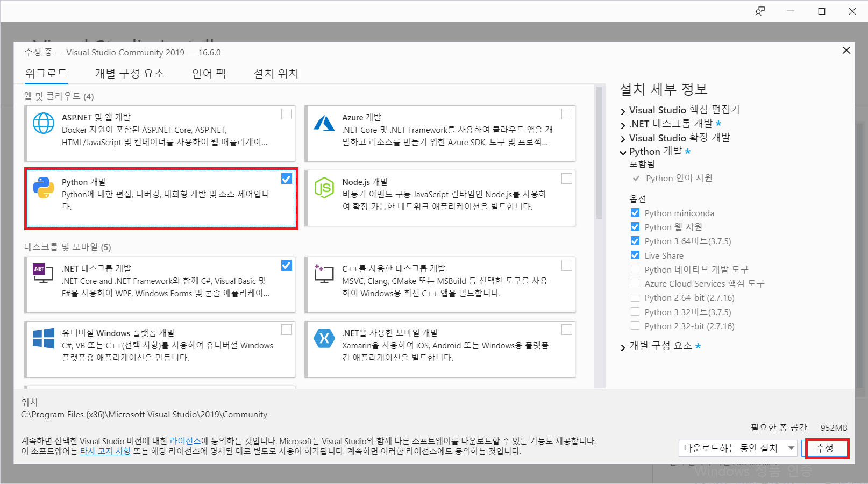The height and width of the screenshot is (484, 868).
Task: Expand .NET 데스크톱 개발 details section
Action: tap(623, 125)
